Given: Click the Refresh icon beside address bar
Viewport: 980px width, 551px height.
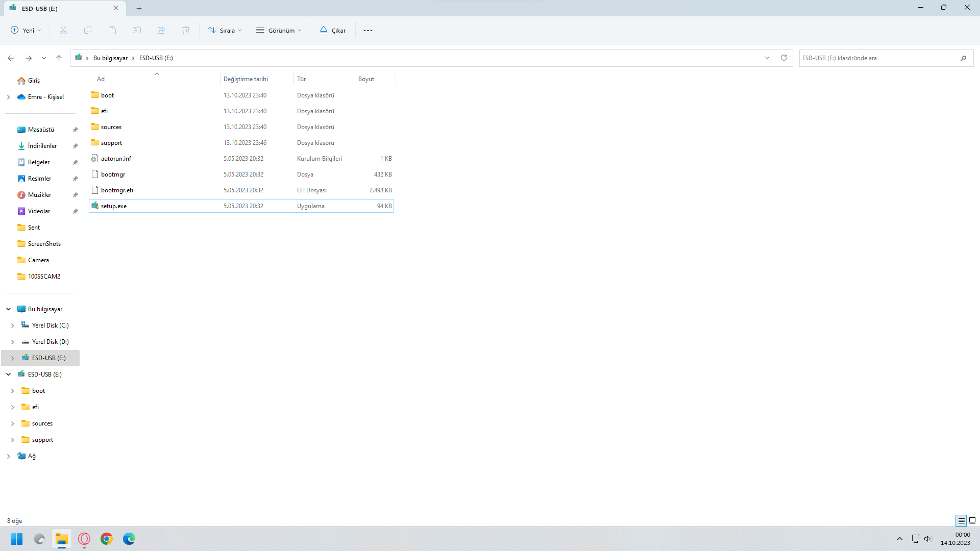Looking at the screenshot, I should click(x=784, y=58).
